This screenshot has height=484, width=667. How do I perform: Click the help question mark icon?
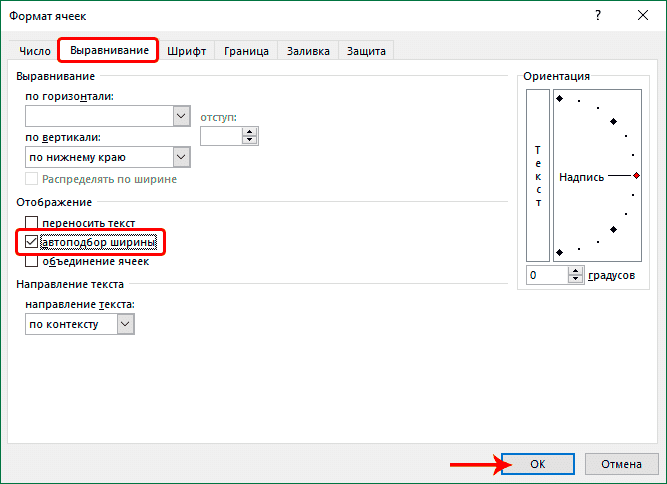[598, 16]
